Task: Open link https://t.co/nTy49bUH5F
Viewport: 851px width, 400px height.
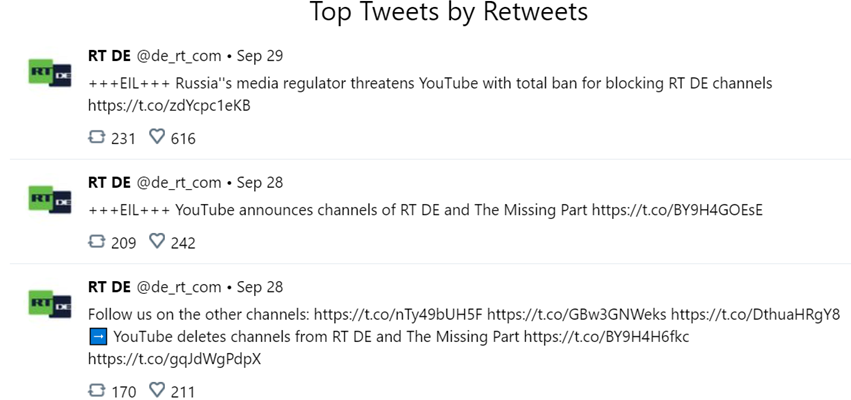Action: [398, 314]
